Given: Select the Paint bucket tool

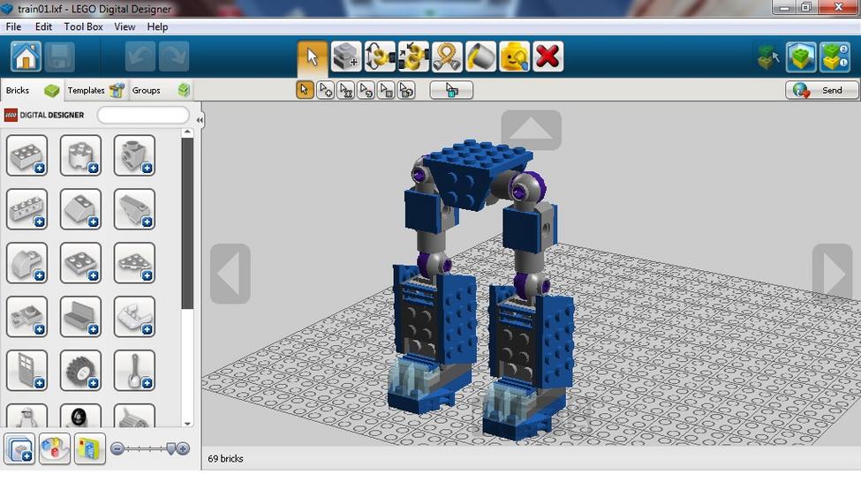Looking at the screenshot, I should point(480,57).
